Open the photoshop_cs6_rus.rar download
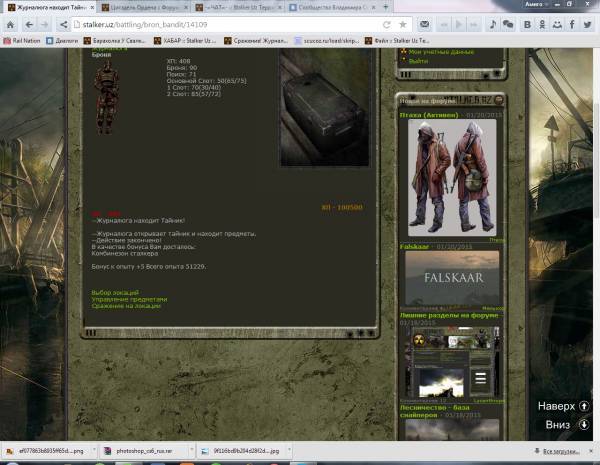The image size is (600, 465). (143, 451)
